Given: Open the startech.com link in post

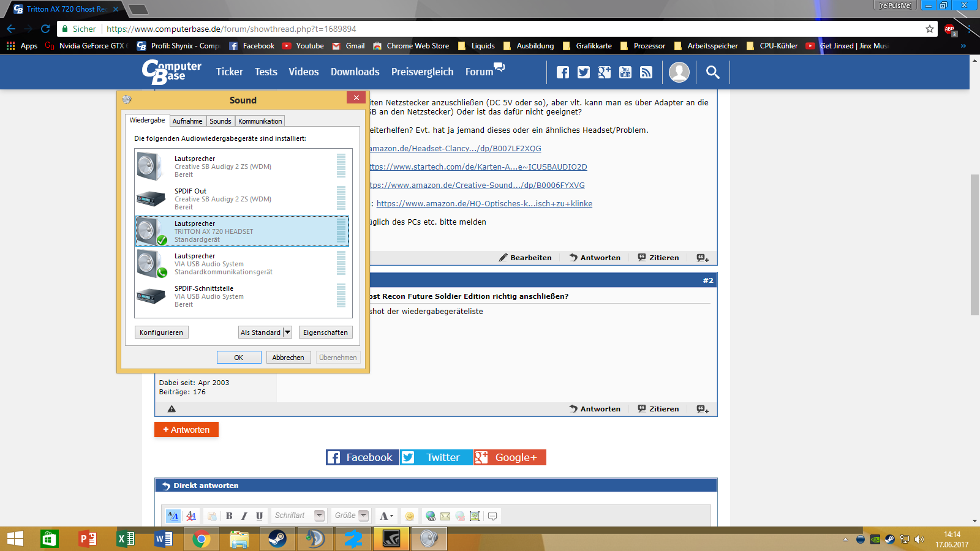Looking at the screenshot, I should (478, 167).
